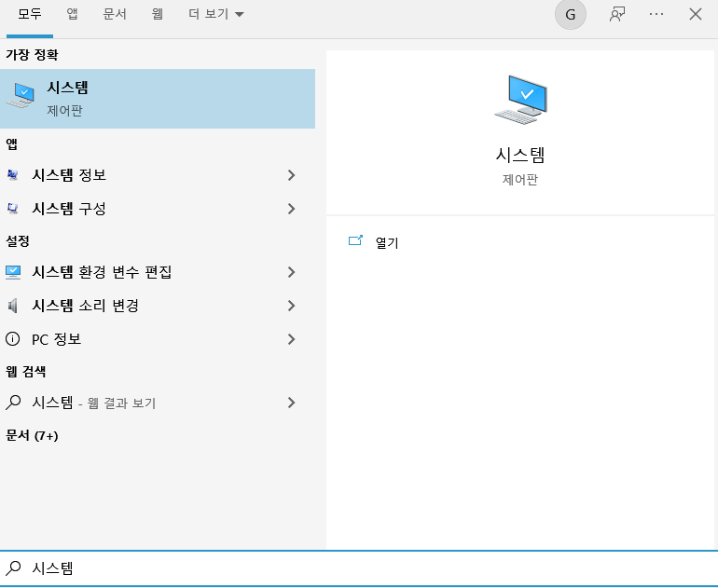Click the speaker icon for 시스템 소리 변경
The image size is (718, 588).
point(13,306)
